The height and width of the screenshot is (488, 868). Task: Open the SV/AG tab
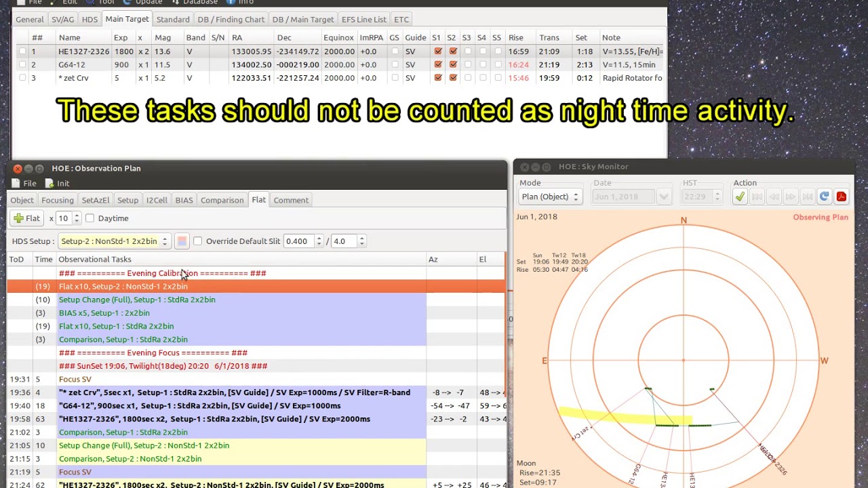pos(63,20)
